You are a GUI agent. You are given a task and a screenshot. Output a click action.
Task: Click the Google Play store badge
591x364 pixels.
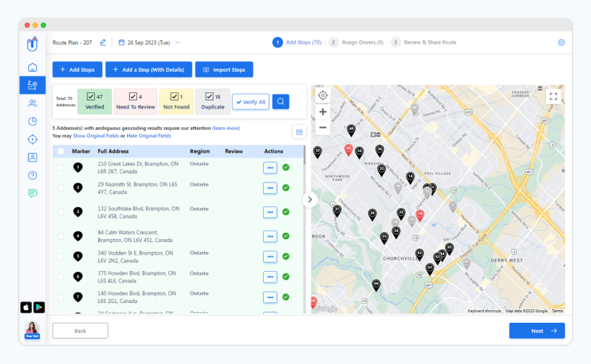tap(39, 307)
